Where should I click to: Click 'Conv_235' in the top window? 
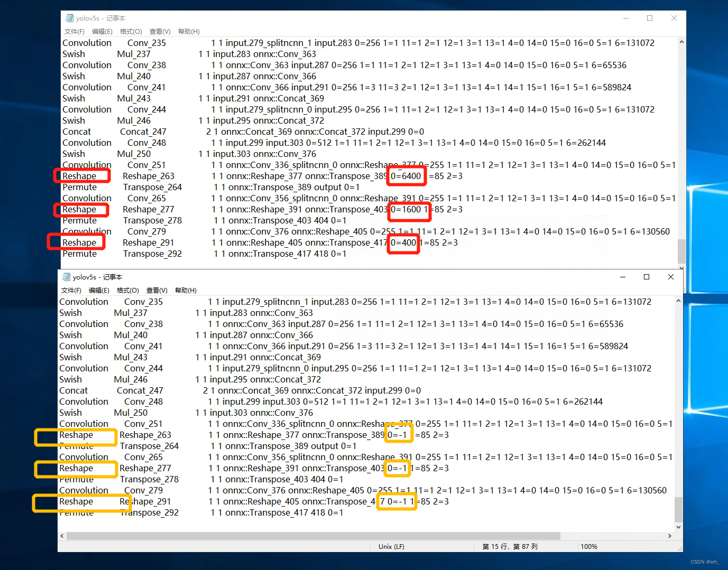click(x=146, y=43)
